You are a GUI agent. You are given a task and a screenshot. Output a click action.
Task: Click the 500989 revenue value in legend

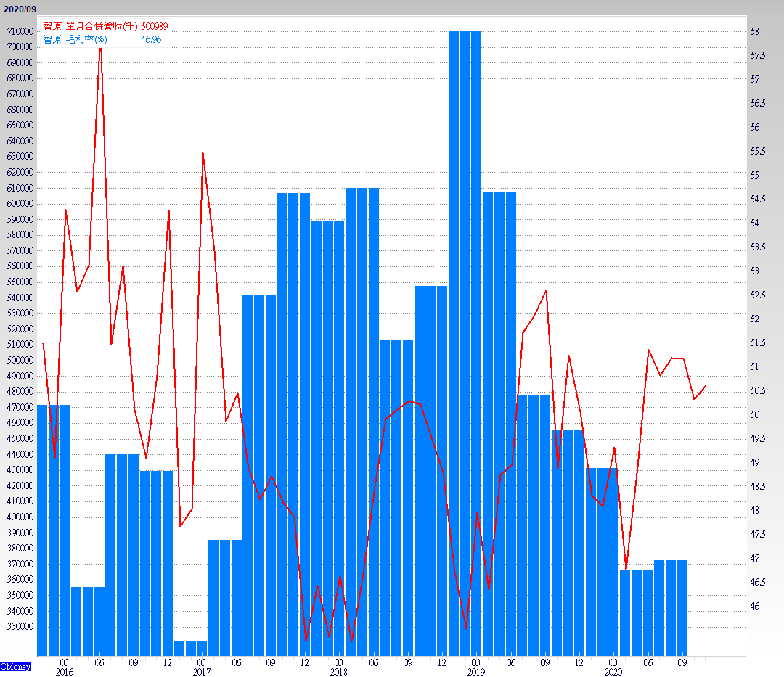tap(155, 26)
